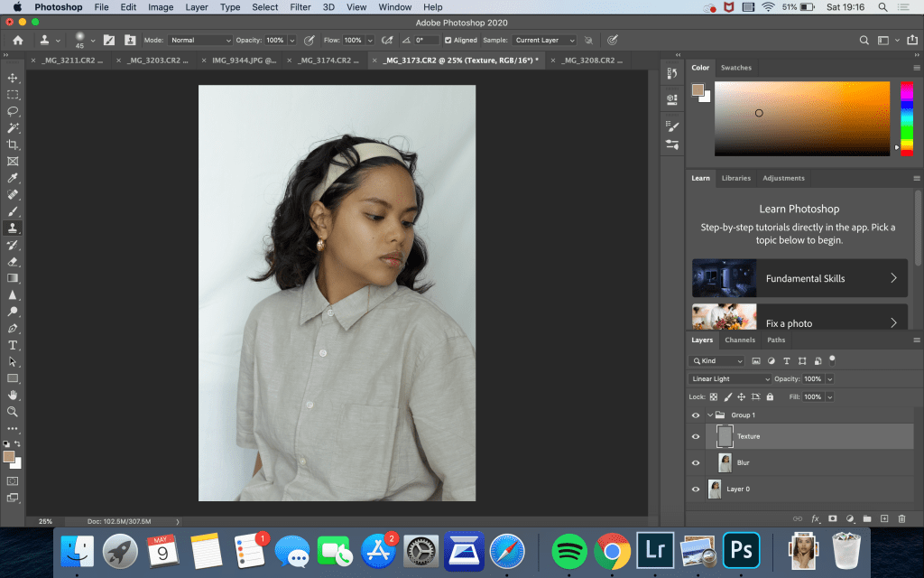Pick the Eyedropper tool
This screenshot has height=578, width=924.
(x=13, y=178)
